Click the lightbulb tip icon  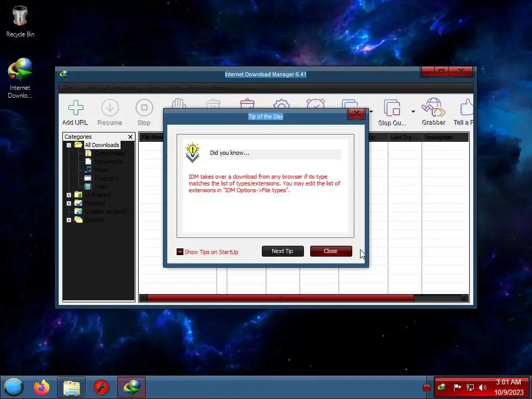(x=192, y=152)
